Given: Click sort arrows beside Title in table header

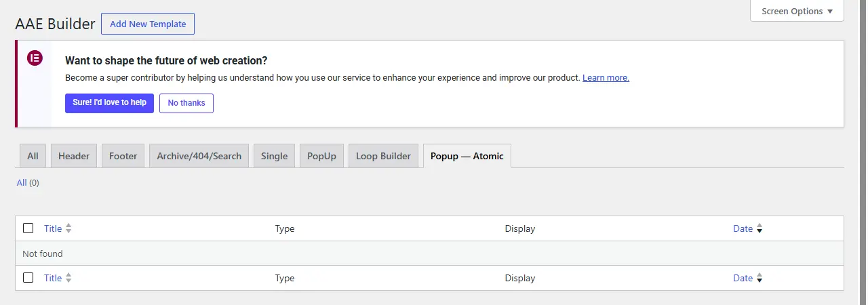Looking at the screenshot, I should pyautogui.click(x=68, y=229).
